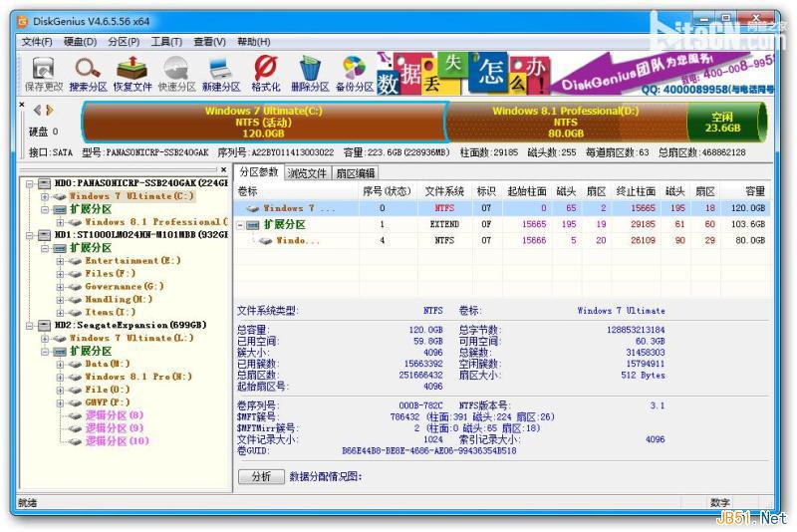Select Windows 8.1 Professional(D:) 80.0GB disk bar
Screen dimensions: 797x532
point(565,122)
